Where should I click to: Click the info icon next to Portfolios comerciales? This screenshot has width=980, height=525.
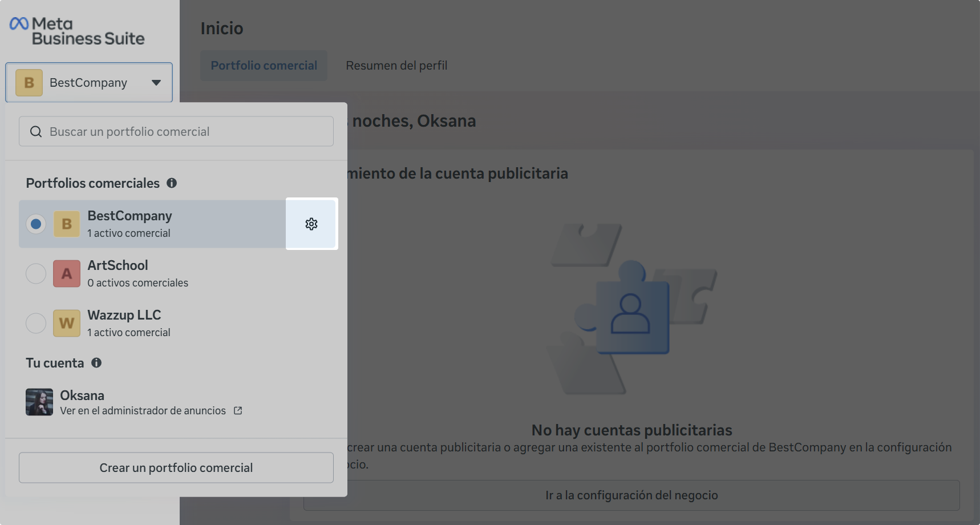coord(172,183)
